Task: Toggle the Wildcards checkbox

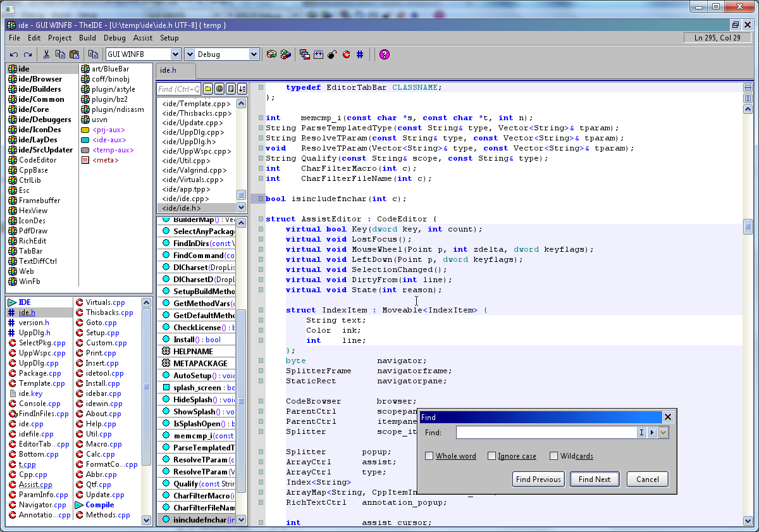Action: [x=553, y=456]
